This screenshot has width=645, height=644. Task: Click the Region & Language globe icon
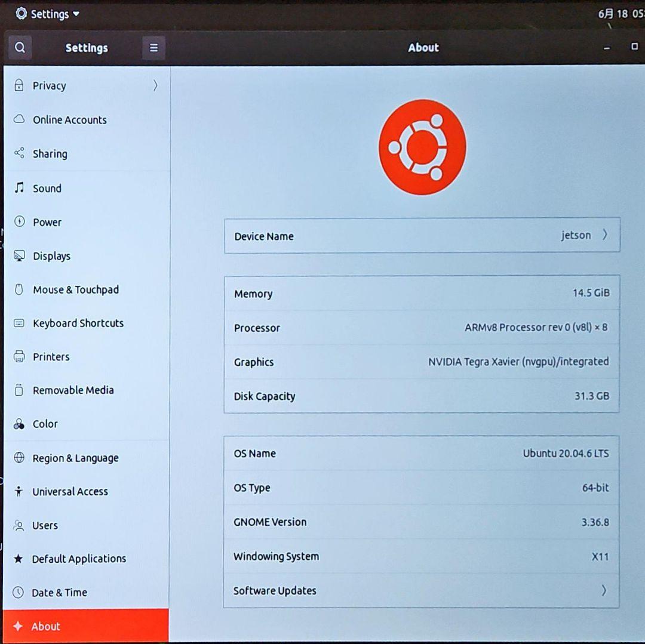pyautogui.click(x=19, y=457)
